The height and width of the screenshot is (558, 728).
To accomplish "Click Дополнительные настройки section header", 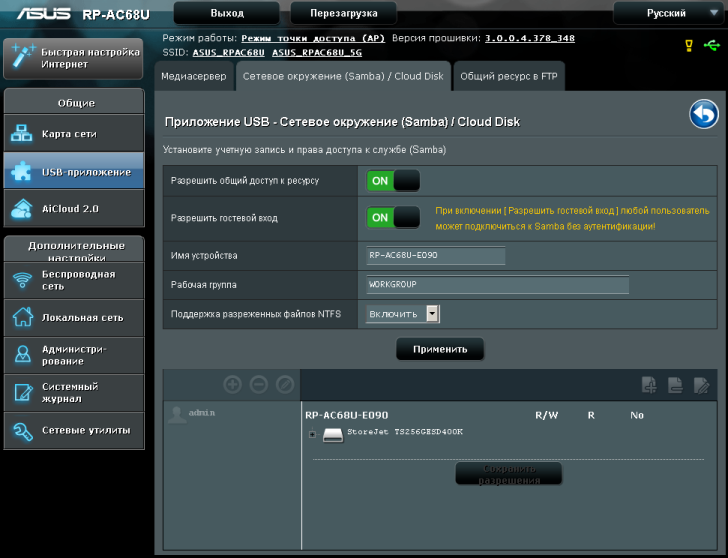I will tap(74, 249).
